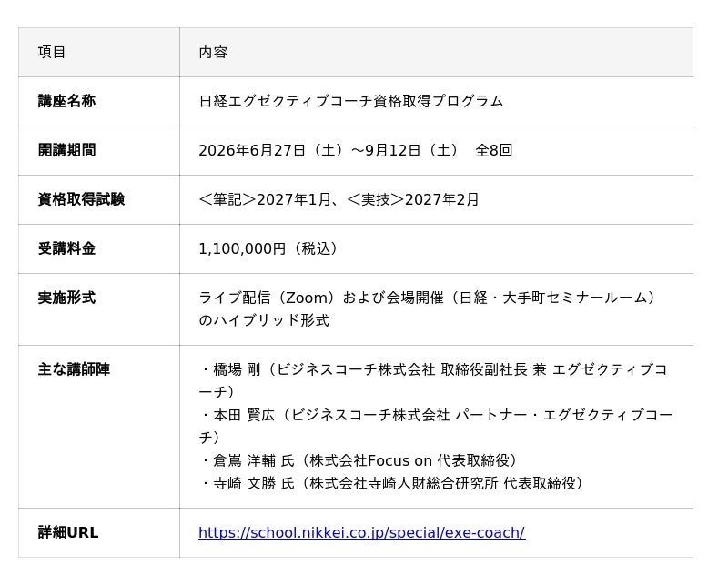Click the instructor line 本田 賢広

pyautogui.click(x=436, y=426)
